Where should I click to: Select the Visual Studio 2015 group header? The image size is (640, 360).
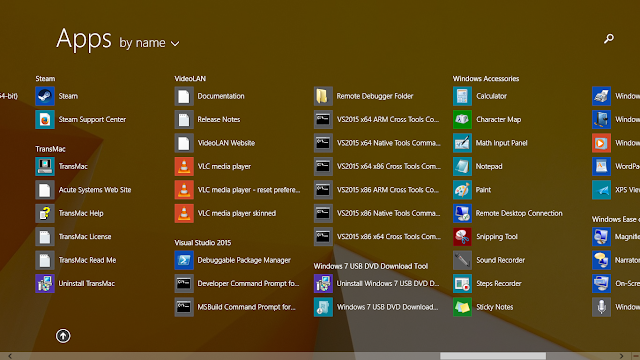tap(203, 243)
